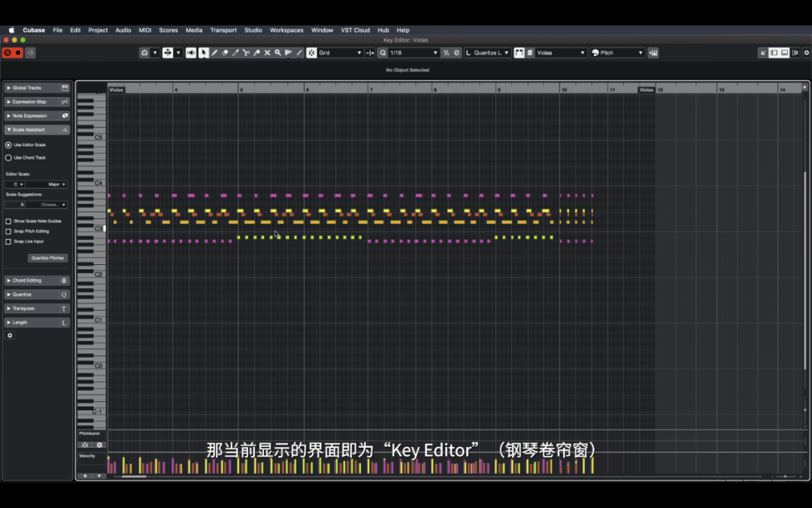This screenshot has width=812, height=508.
Task: Click the Step/MIDI Input piano icon
Action: point(653,53)
